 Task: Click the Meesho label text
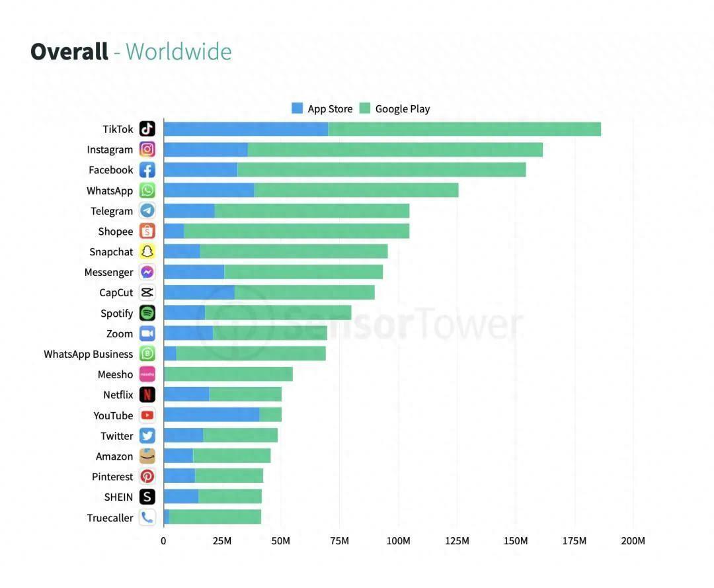[115, 375]
